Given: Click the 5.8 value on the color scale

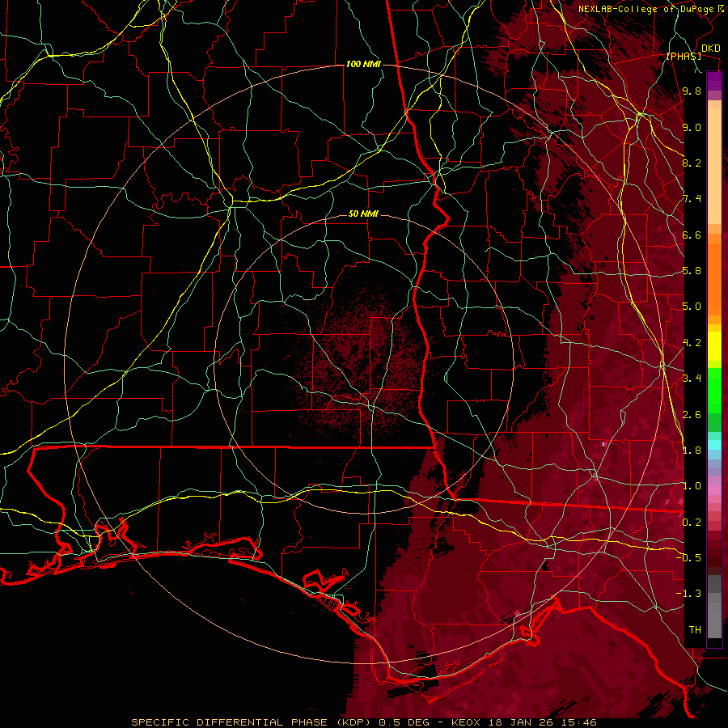Looking at the screenshot, I should click(x=692, y=271).
